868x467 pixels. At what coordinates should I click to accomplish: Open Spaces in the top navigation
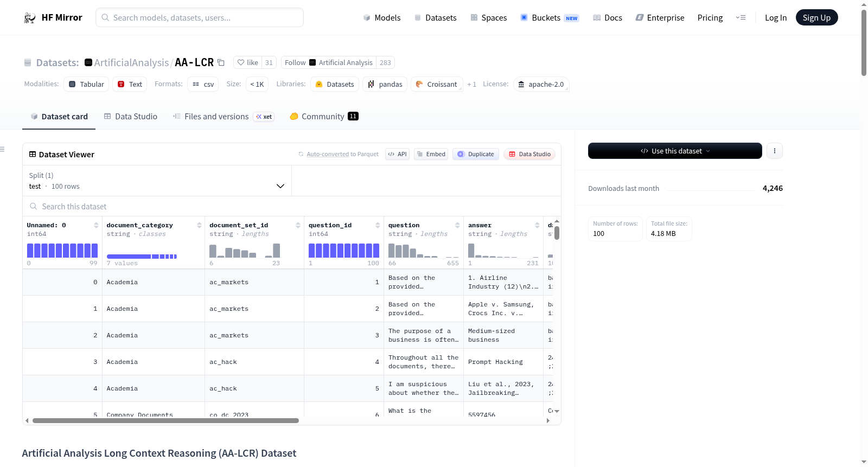488,18
